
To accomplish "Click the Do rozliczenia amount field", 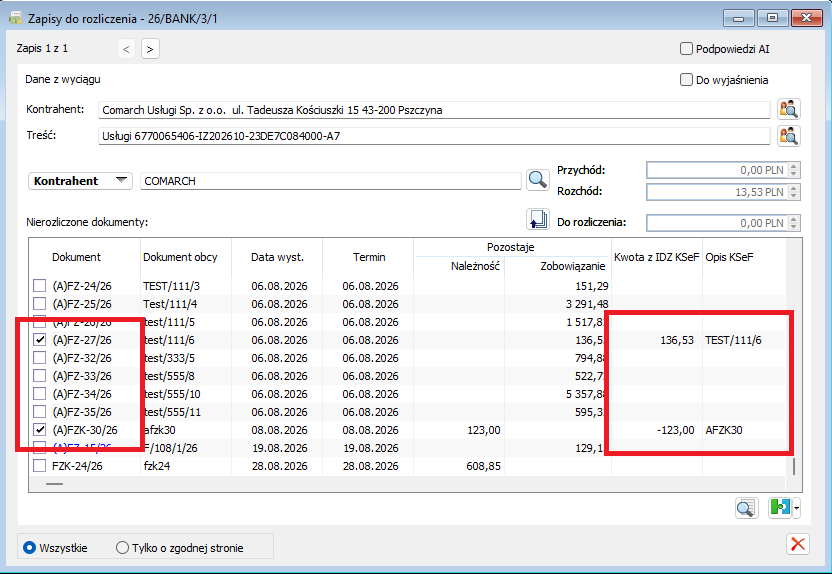I will pyautogui.click(x=717, y=223).
